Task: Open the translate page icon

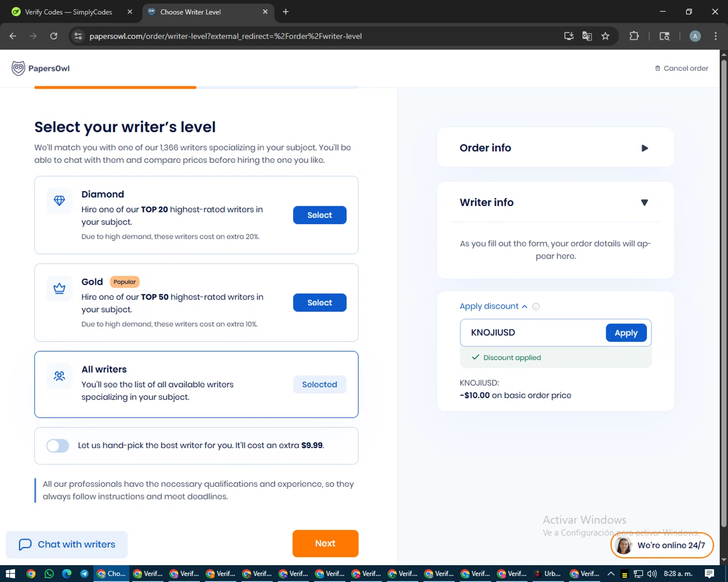Action: tap(587, 36)
